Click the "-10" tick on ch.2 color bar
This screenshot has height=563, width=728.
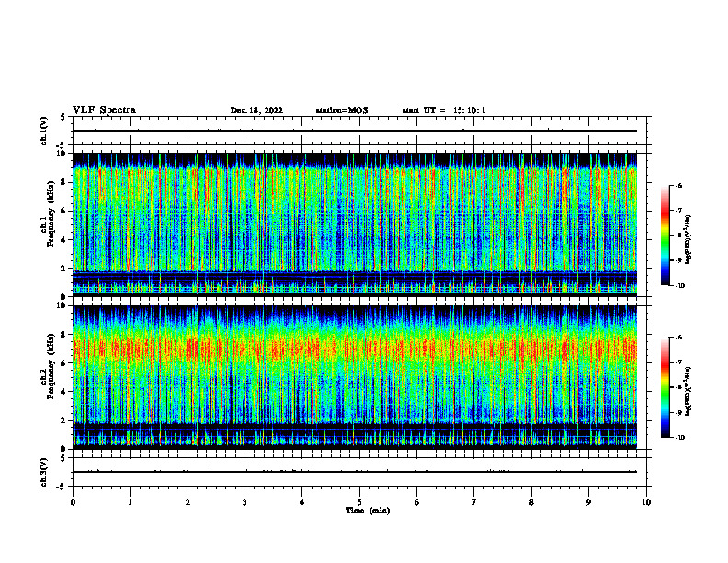tap(680, 438)
